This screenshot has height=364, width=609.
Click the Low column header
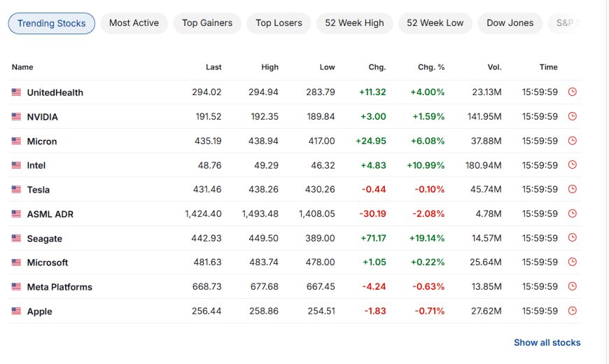point(328,67)
